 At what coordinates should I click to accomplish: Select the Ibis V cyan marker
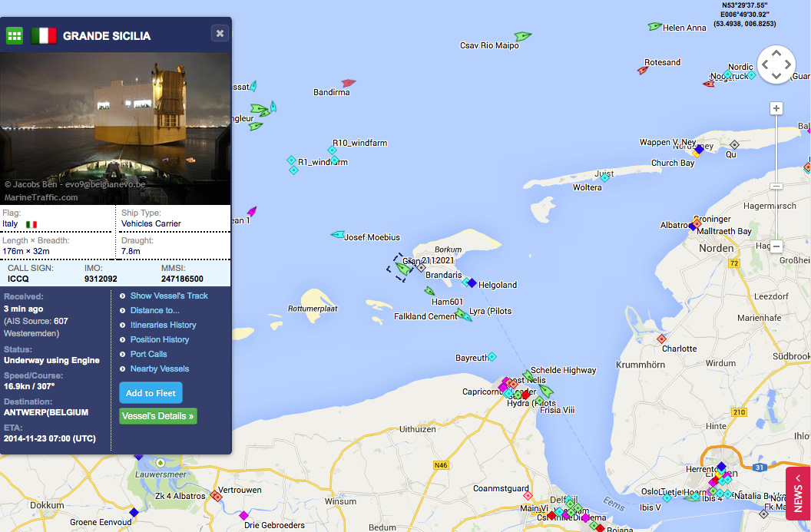tap(667, 498)
